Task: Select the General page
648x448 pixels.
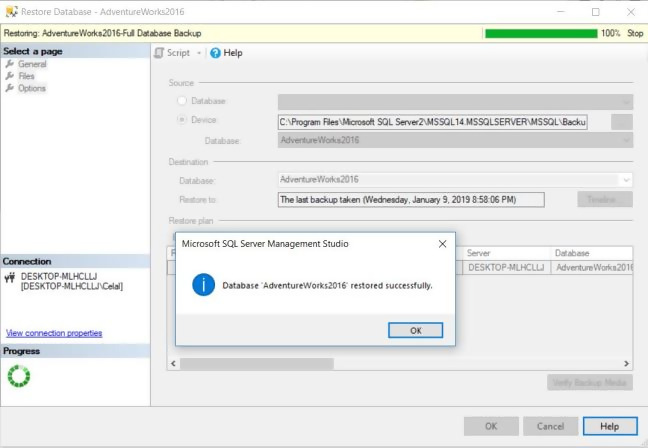Action: (32, 64)
